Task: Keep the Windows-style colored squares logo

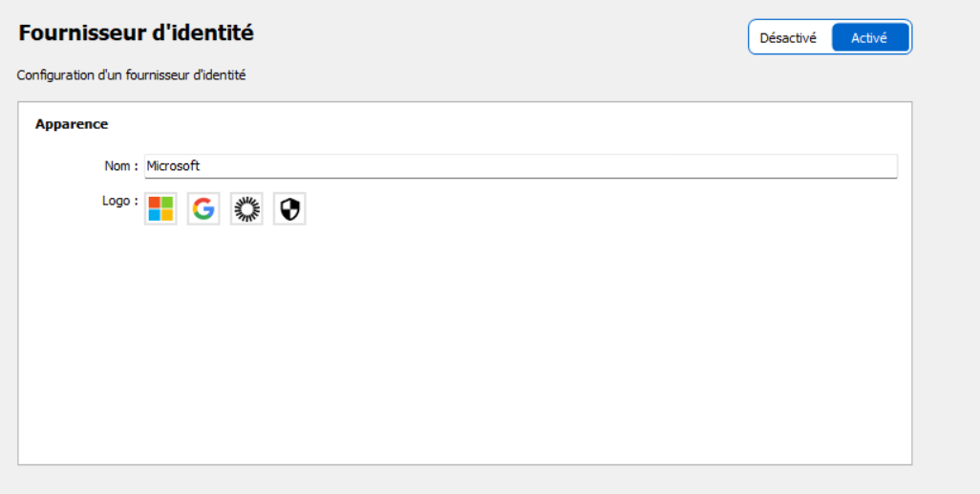Action: [x=160, y=209]
